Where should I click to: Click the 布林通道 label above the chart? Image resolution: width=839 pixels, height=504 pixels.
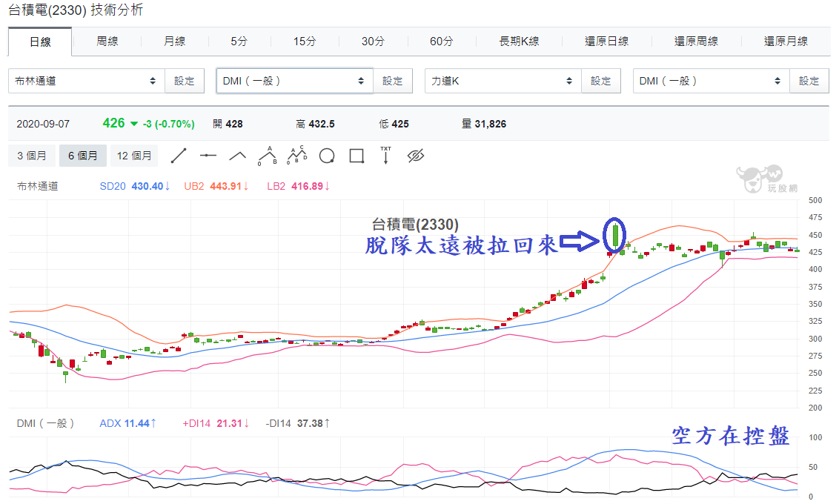pyautogui.click(x=38, y=186)
